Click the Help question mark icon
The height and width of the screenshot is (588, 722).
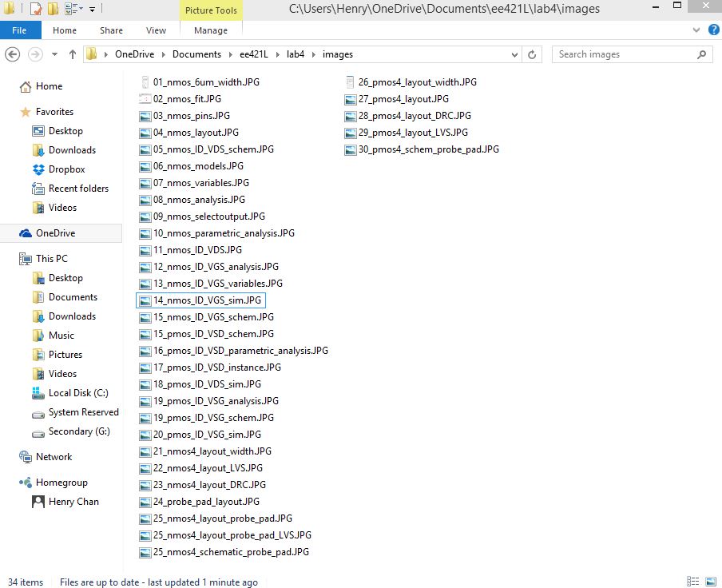point(712,30)
